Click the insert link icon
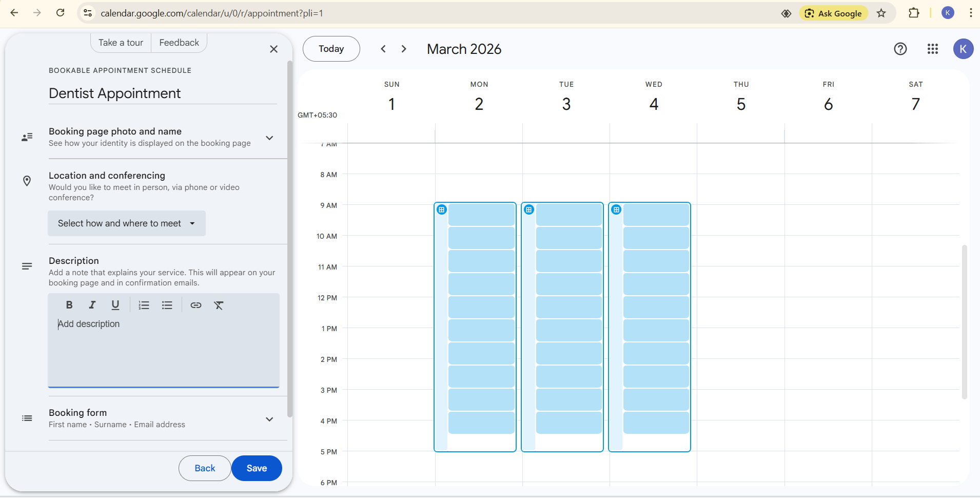980x498 pixels. [x=196, y=305]
